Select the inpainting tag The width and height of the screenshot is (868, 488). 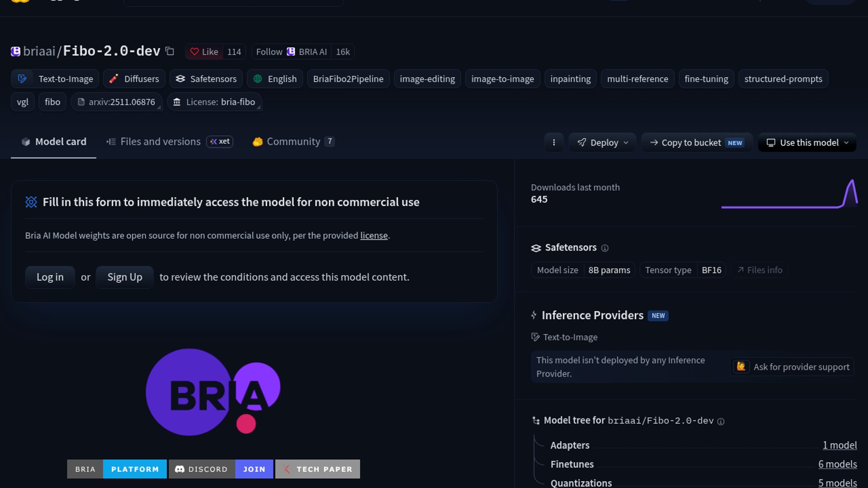570,79
